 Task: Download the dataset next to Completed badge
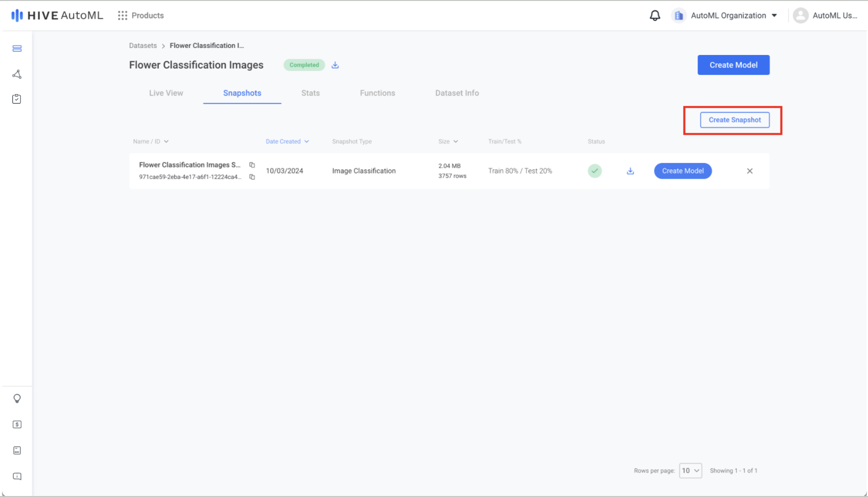[x=335, y=65]
